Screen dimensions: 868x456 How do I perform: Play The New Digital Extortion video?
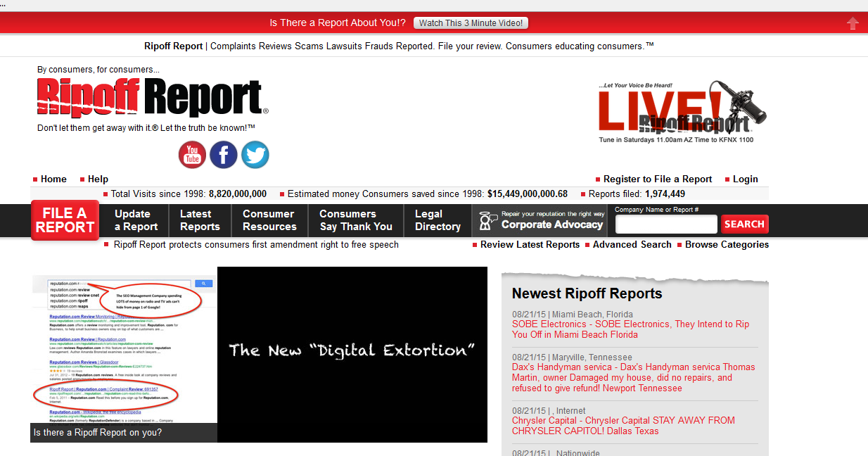352,355
